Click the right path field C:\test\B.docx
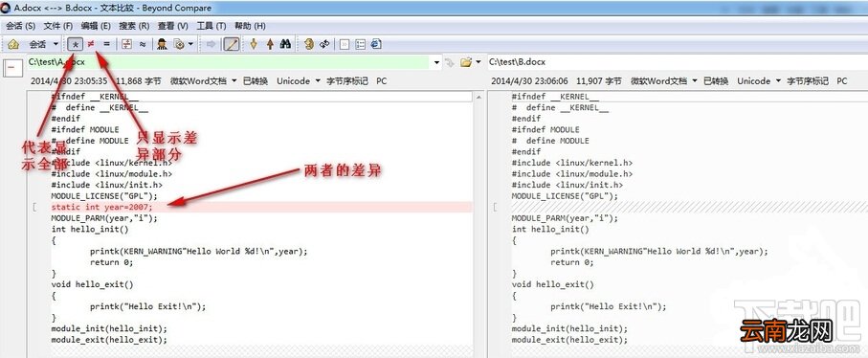This screenshot has height=358, width=868. pos(677,62)
